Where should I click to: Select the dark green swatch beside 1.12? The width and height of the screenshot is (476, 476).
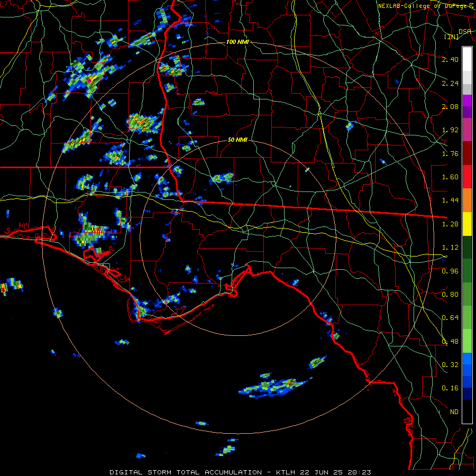pos(467,247)
